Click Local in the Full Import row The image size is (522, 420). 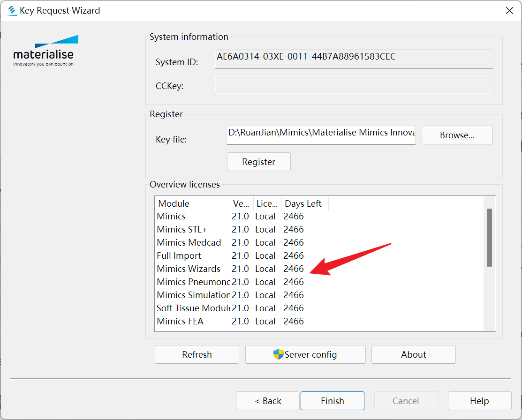pyautogui.click(x=265, y=255)
